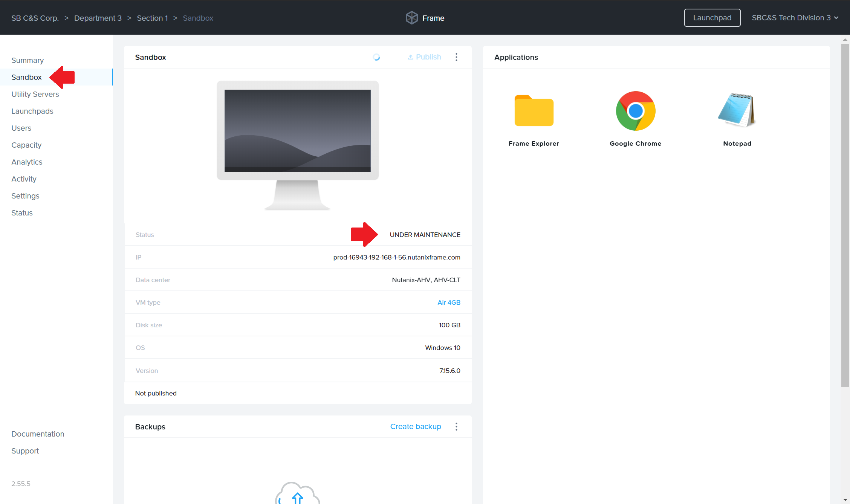The image size is (850, 504).
Task: Expand the SBC&S Tech Division 3 dropdown
Action: pos(795,18)
